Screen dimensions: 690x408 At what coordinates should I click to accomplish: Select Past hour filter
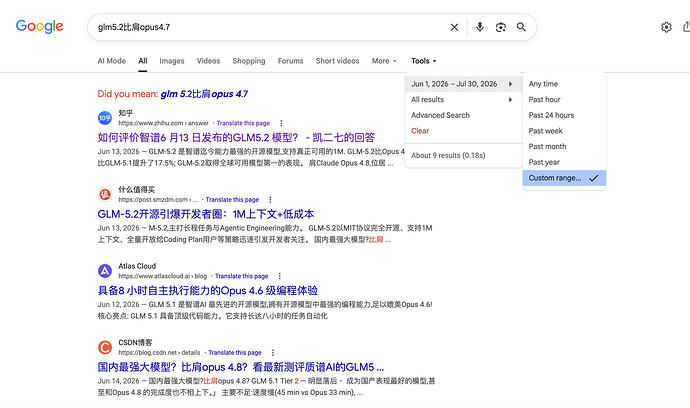point(544,99)
